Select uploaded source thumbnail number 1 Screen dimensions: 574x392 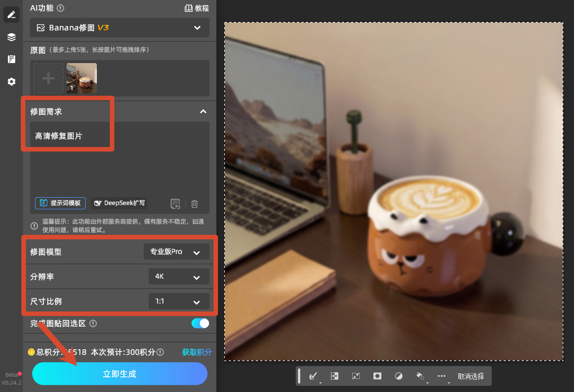click(82, 78)
